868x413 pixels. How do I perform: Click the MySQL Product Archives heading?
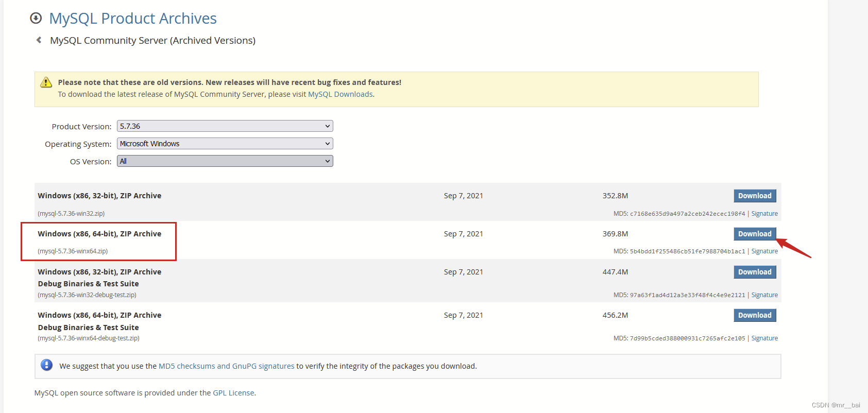(133, 19)
